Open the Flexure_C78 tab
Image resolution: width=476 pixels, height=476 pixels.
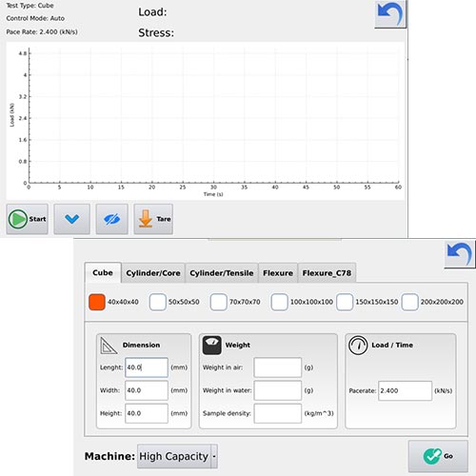pyautogui.click(x=327, y=273)
